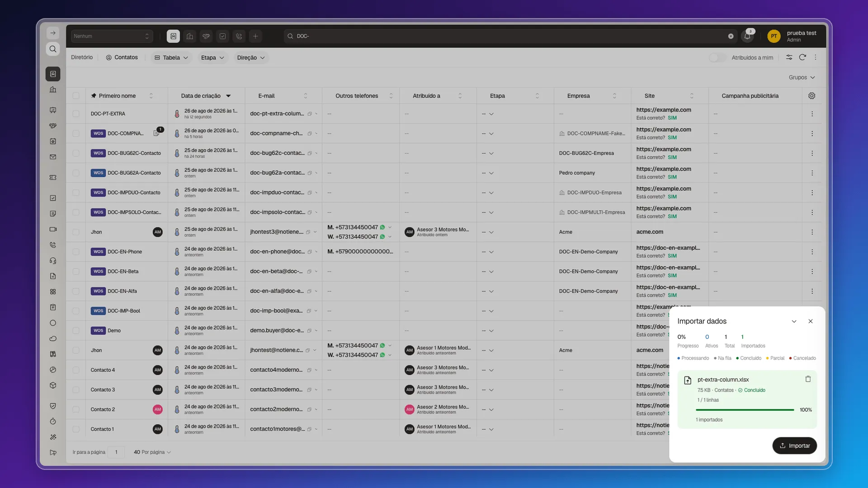Open the sidebar search icon
Screen dimensions: 868x488
point(53,49)
